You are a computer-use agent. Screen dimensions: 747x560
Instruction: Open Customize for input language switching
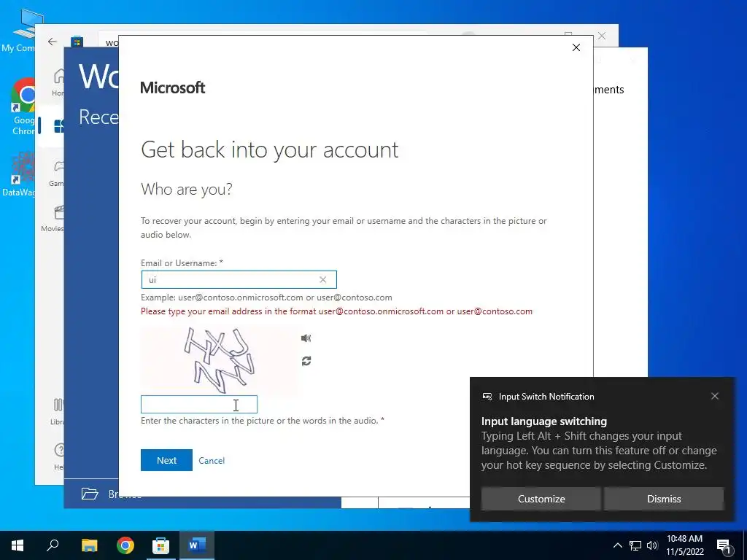click(x=541, y=499)
